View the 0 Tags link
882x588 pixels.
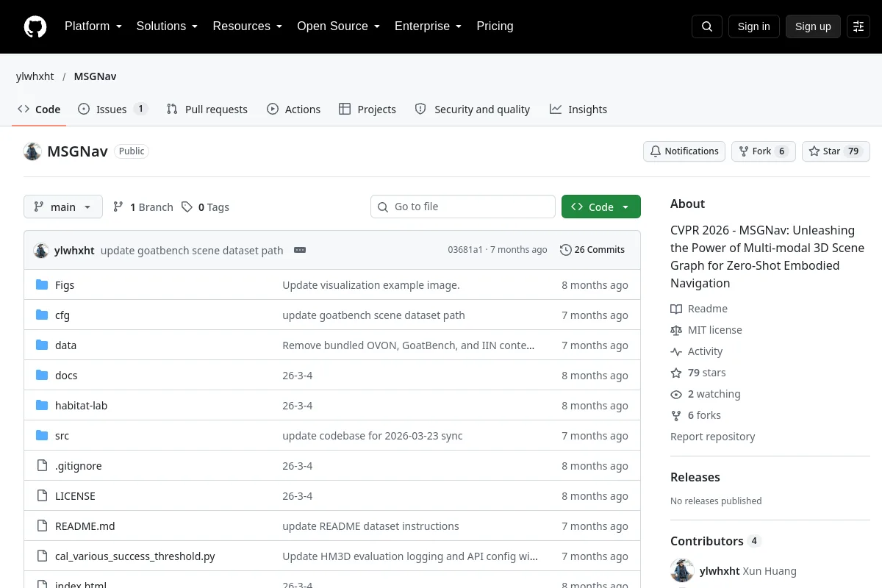206,207
